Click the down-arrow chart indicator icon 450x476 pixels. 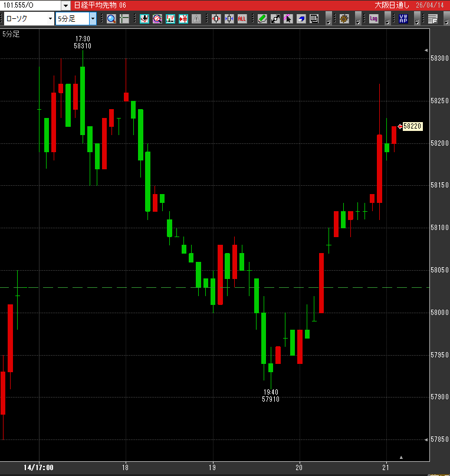tap(144, 19)
